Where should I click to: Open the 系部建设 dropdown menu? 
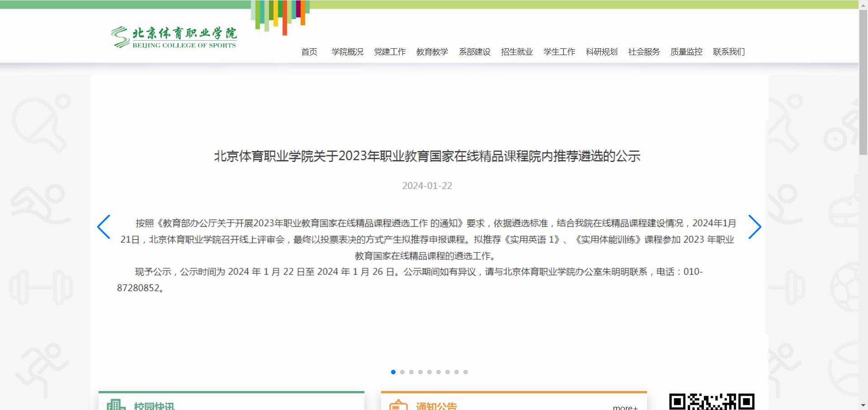point(474,51)
